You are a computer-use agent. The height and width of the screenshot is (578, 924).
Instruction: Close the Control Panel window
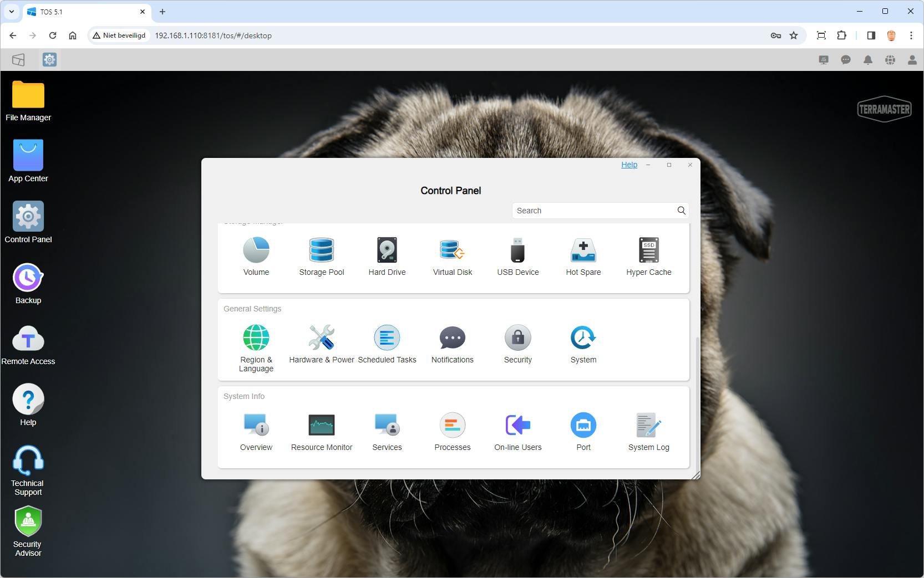[x=690, y=165]
